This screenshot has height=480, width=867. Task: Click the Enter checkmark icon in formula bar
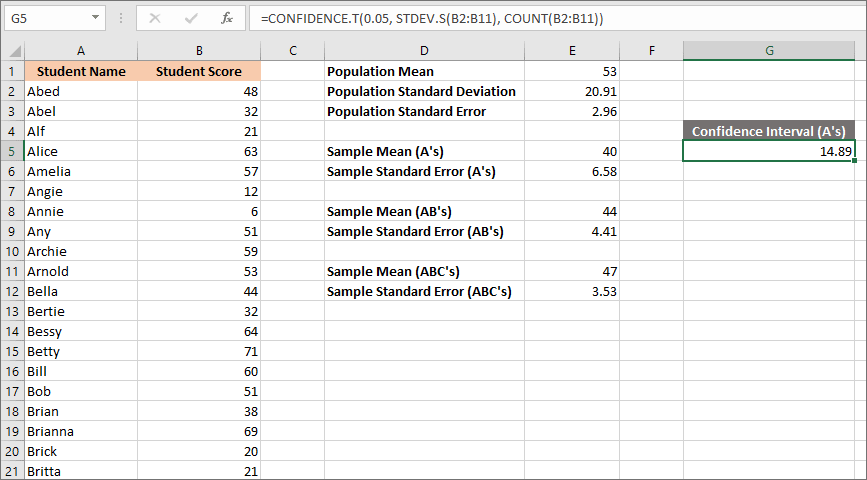pyautogui.click(x=189, y=19)
